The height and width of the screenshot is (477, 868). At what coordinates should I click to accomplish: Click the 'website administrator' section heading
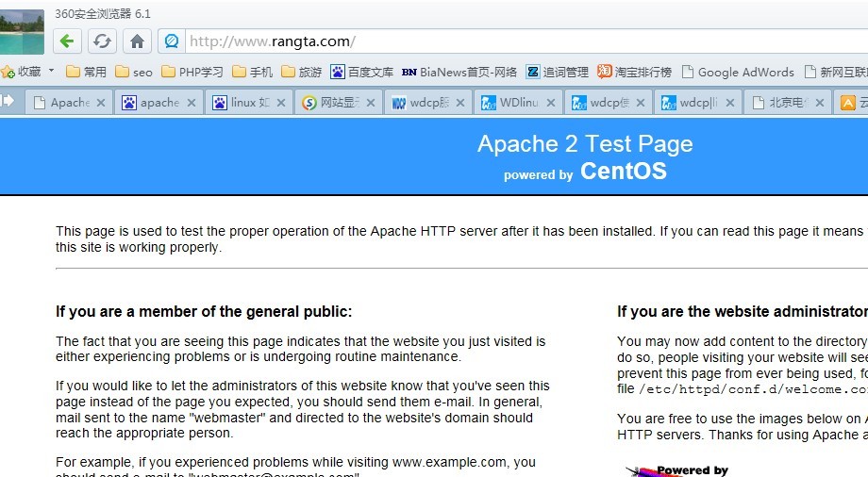click(x=743, y=311)
